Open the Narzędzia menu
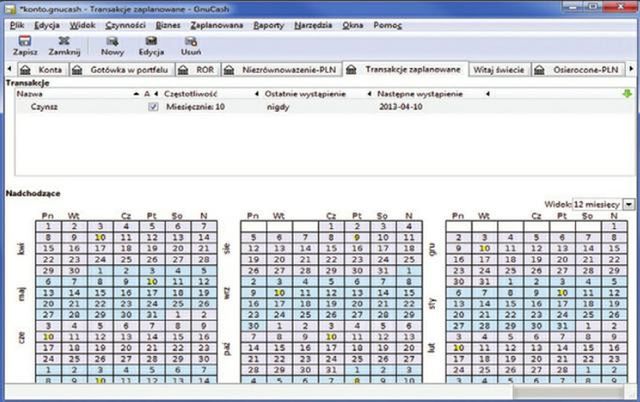Screen dimensions: 640x402 point(313,25)
